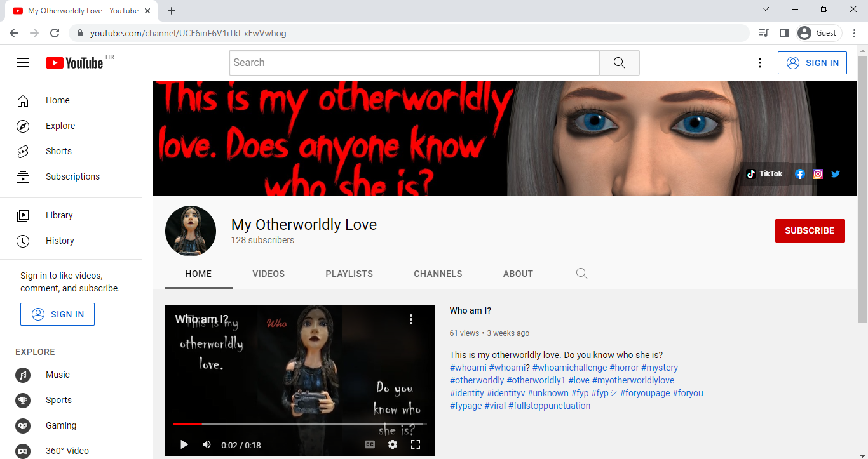Switch to the Videos tab
Viewport: 868px width, 459px height.
268,274
